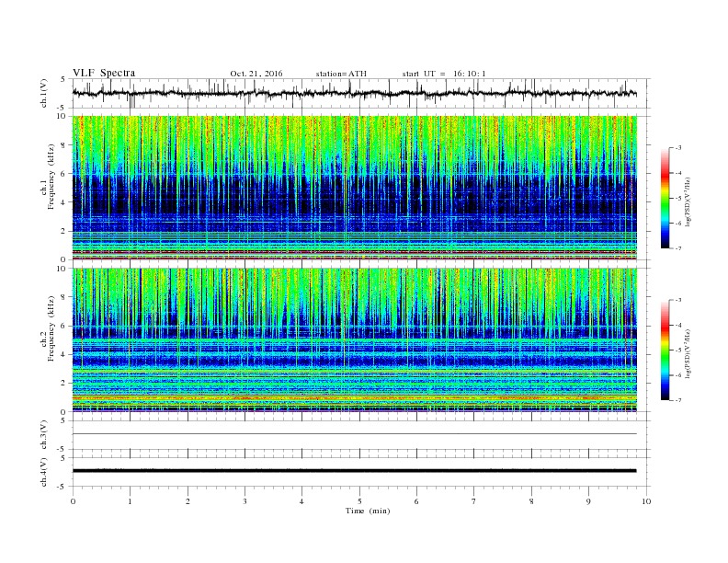The width and height of the screenshot is (728, 563).
Task: Click the upper PSD color scale bar
Action: pos(665,199)
